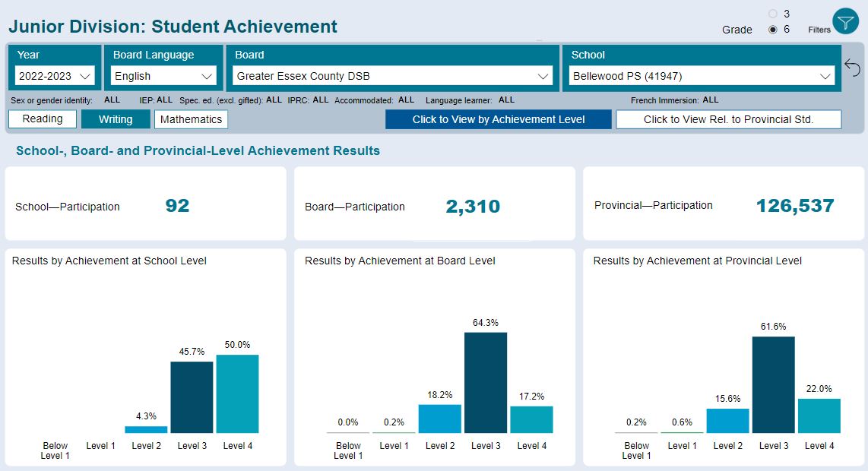
Task: Click Junior Division: Student Achievement heading
Action: click(173, 26)
